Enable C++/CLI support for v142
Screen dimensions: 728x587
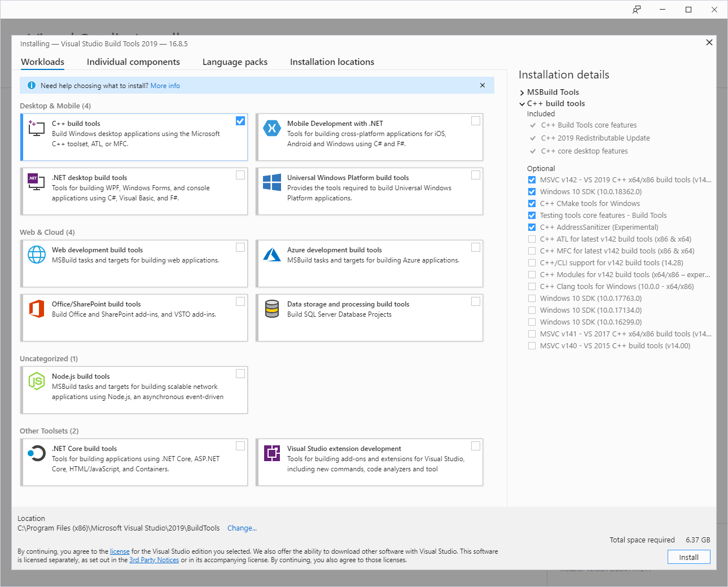pyautogui.click(x=532, y=263)
